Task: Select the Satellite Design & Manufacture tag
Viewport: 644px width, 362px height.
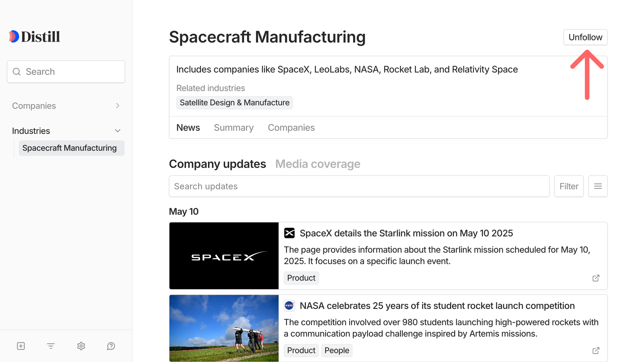Action: tap(234, 102)
